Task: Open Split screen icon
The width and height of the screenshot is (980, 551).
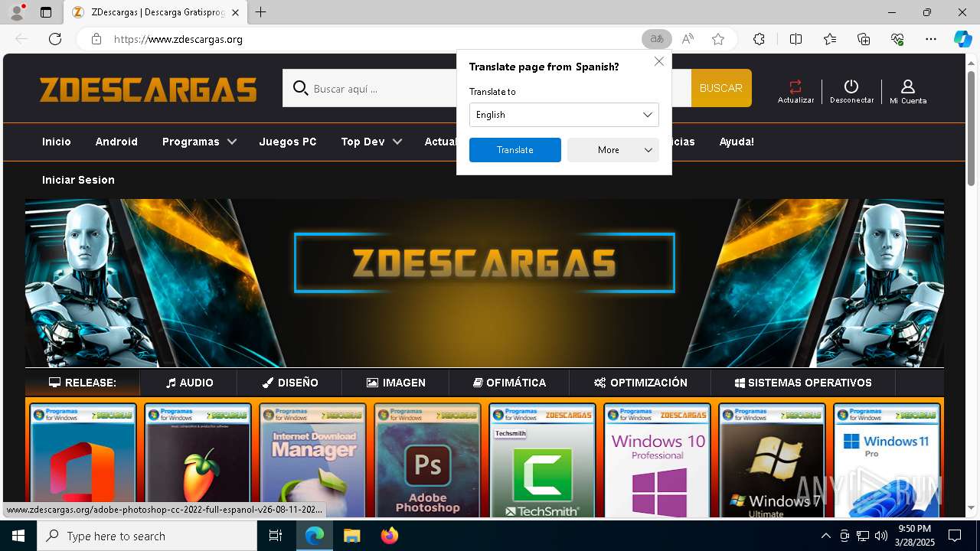Action: pos(795,39)
